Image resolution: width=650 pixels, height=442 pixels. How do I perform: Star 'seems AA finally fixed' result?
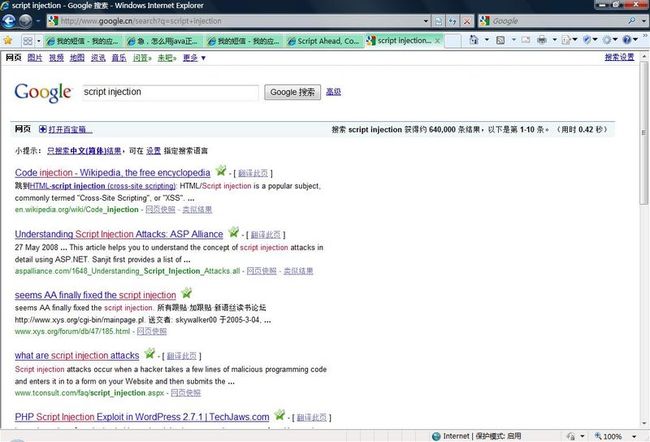click(187, 293)
